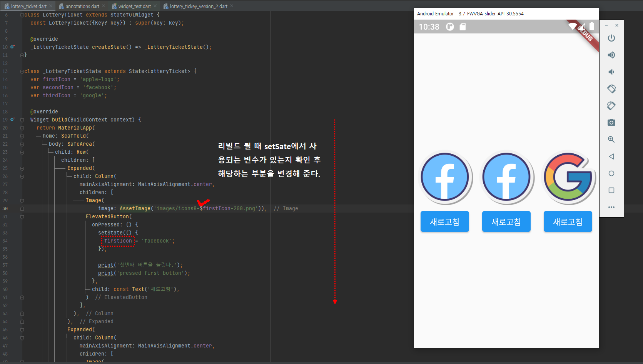Click the battery icon in emulator status bar
643x364 pixels.
pyautogui.click(x=592, y=26)
